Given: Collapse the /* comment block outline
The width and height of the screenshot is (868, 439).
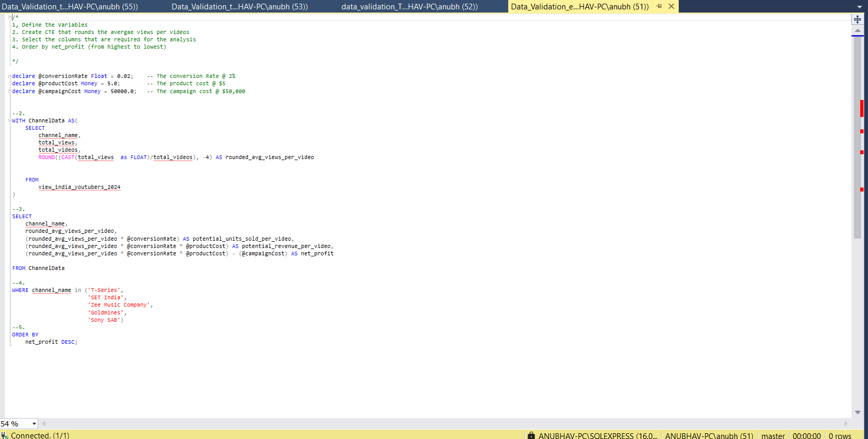Looking at the screenshot, I should pos(10,17).
